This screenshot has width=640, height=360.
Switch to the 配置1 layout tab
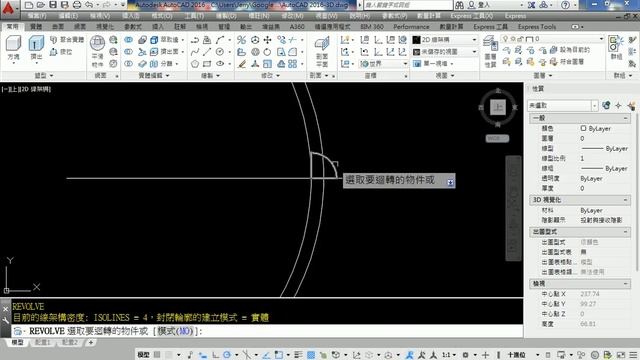point(42,342)
